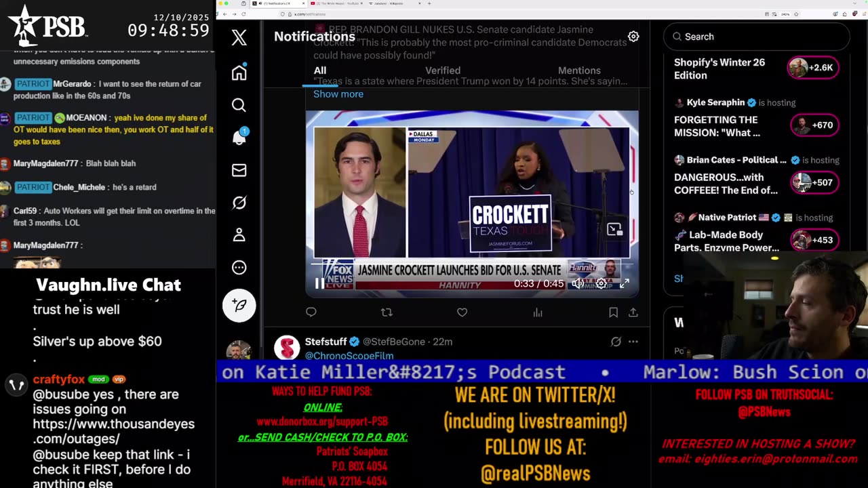Open the Profile person icon
Image resolution: width=868 pixels, height=488 pixels.
pyautogui.click(x=239, y=235)
